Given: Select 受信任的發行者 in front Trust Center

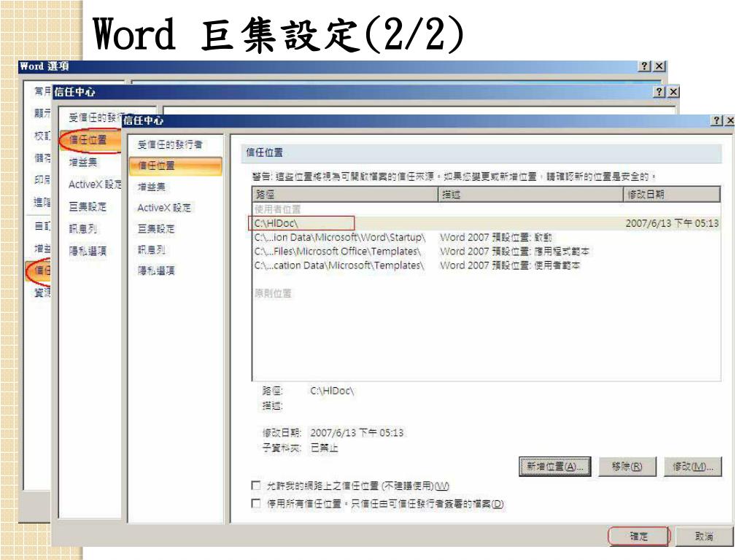Looking at the screenshot, I should [x=170, y=145].
